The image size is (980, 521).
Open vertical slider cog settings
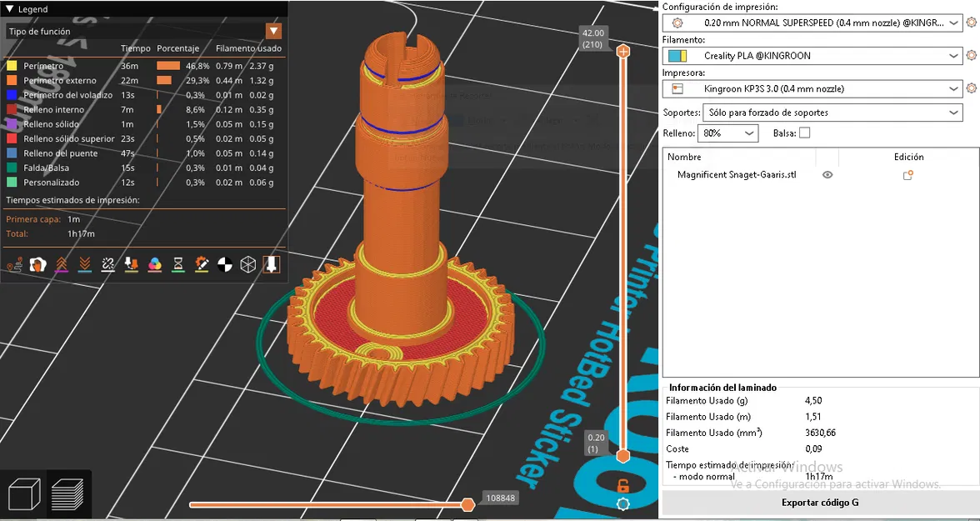coord(622,503)
